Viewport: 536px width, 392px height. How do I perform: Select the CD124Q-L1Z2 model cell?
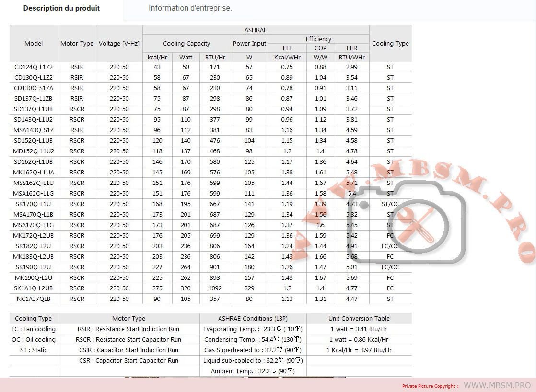[x=34, y=67]
